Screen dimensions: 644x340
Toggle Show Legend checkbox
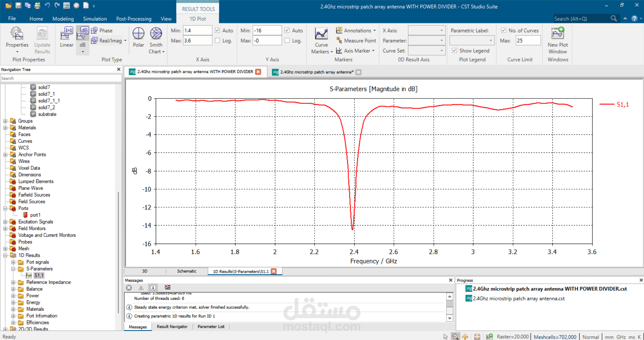[x=454, y=50]
